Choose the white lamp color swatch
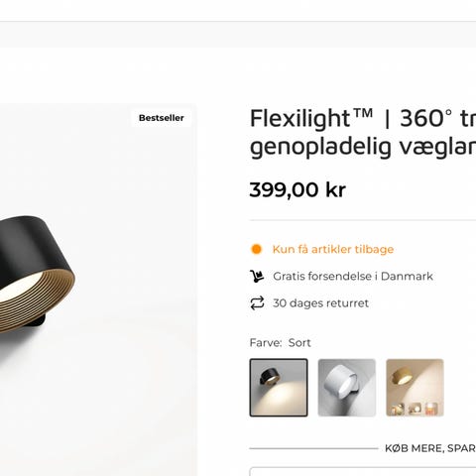 (347, 388)
